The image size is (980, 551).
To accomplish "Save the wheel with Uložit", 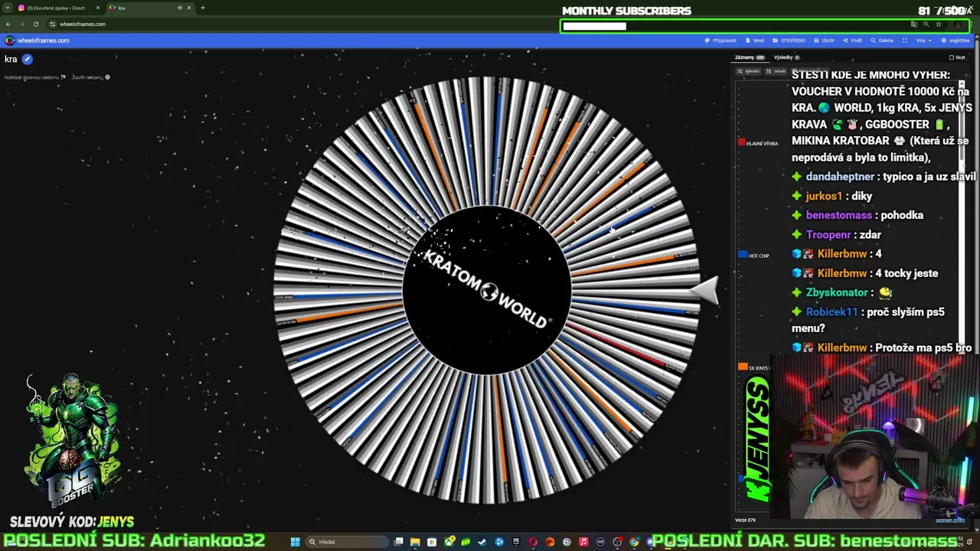I will click(824, 41).
